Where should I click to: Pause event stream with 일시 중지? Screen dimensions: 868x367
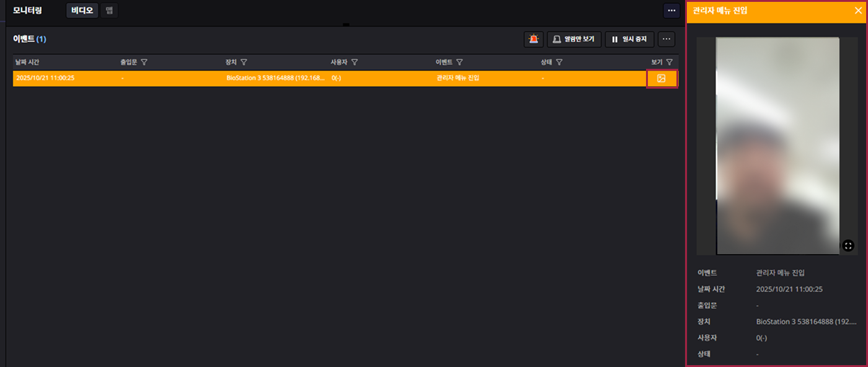[629, 39]
